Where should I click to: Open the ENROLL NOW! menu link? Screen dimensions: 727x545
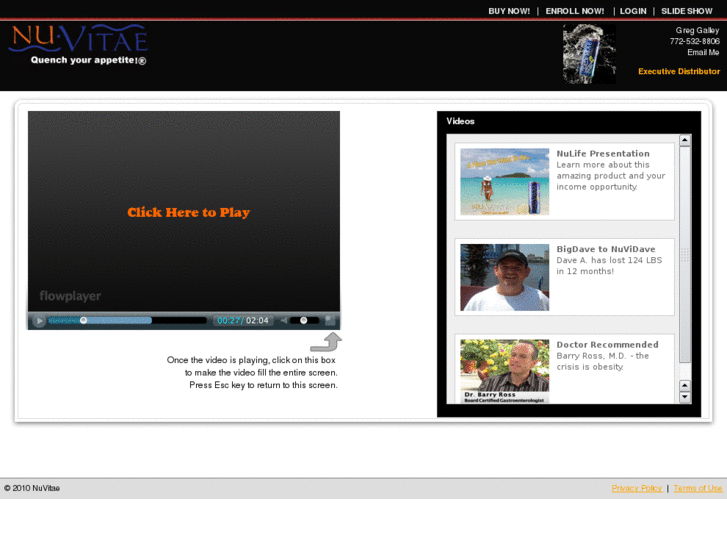coord(575,11)
